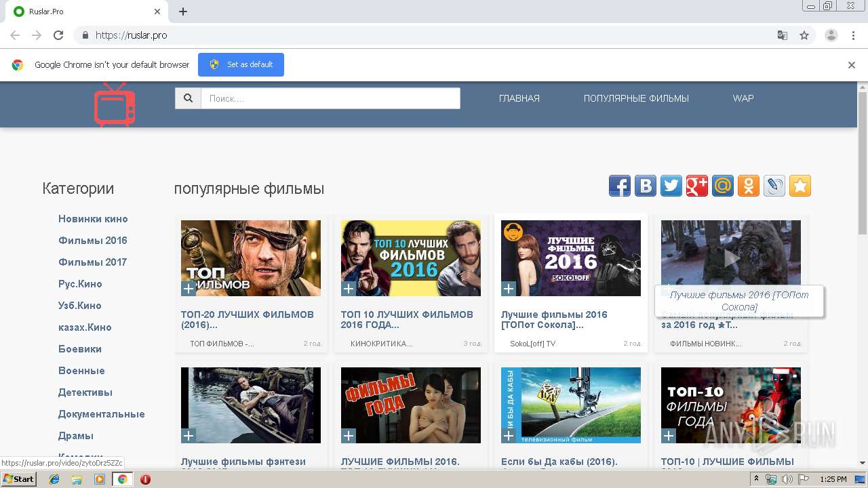This screenshot has width=868, height=488.
Task: Launch Internet Explorer from taskbar
Action: click(x=54, y=479)
